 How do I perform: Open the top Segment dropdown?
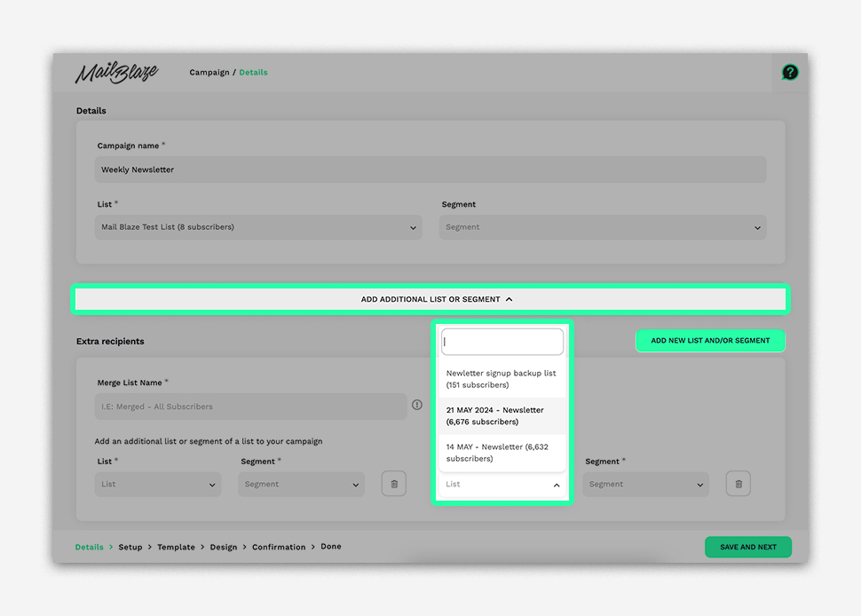(x=603, y=227)
